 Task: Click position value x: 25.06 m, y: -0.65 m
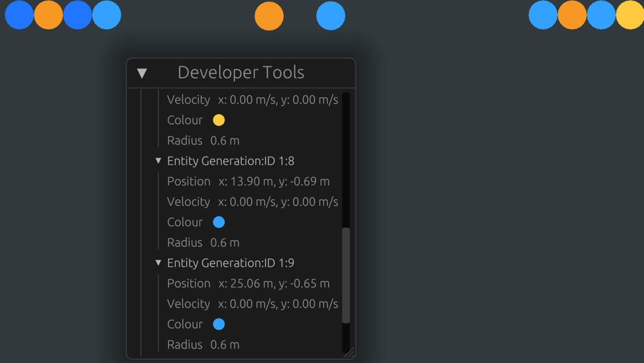point(274,283)
